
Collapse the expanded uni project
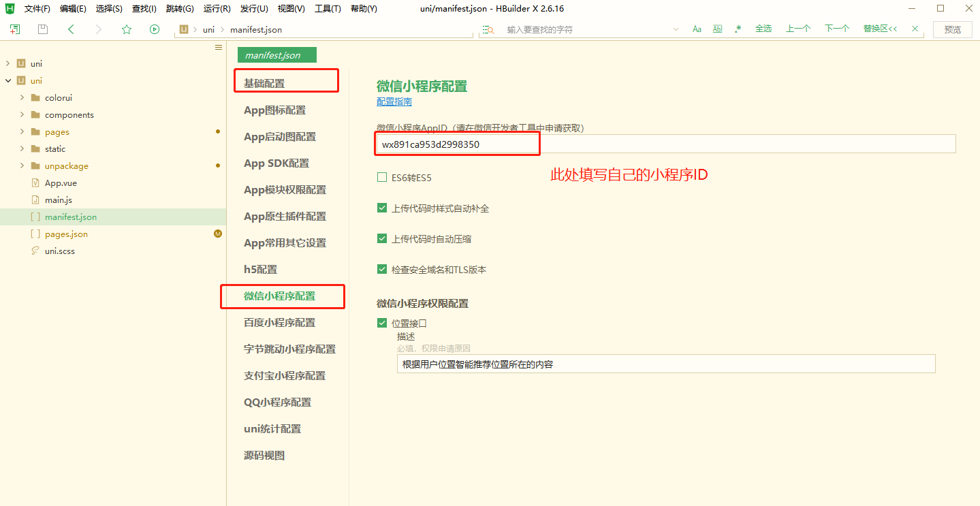[x=7, y=80]
